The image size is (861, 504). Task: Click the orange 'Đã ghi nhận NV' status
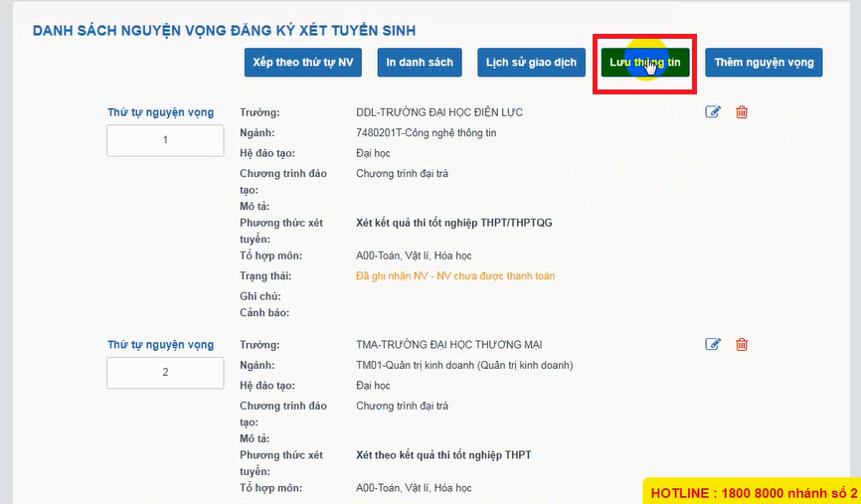[x=455, y=276]
